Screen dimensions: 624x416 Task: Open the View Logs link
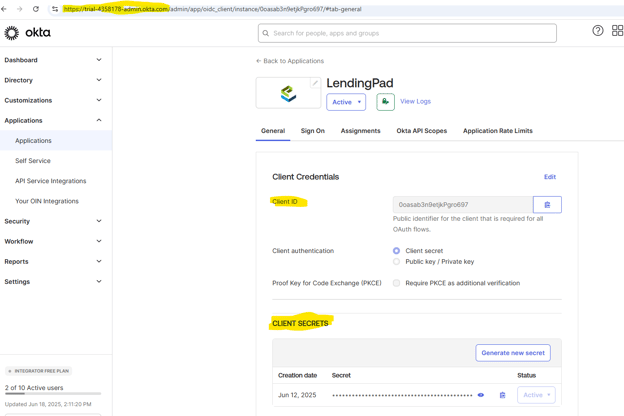415,102
